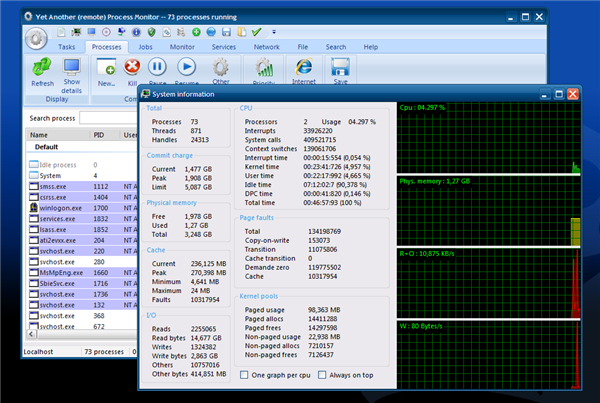
Task: Select the ati2evxx.exe process
Action: [x=83, y=240]
